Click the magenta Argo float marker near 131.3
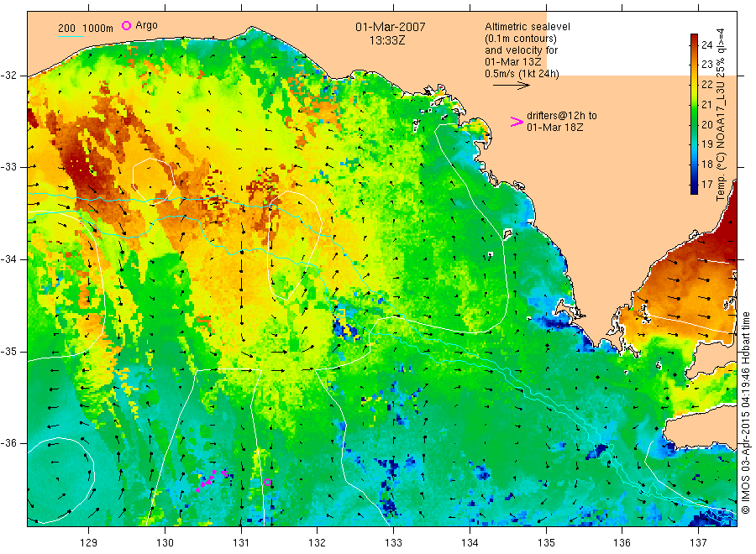The width and height of the screenshot is (756, 554). 268,482
